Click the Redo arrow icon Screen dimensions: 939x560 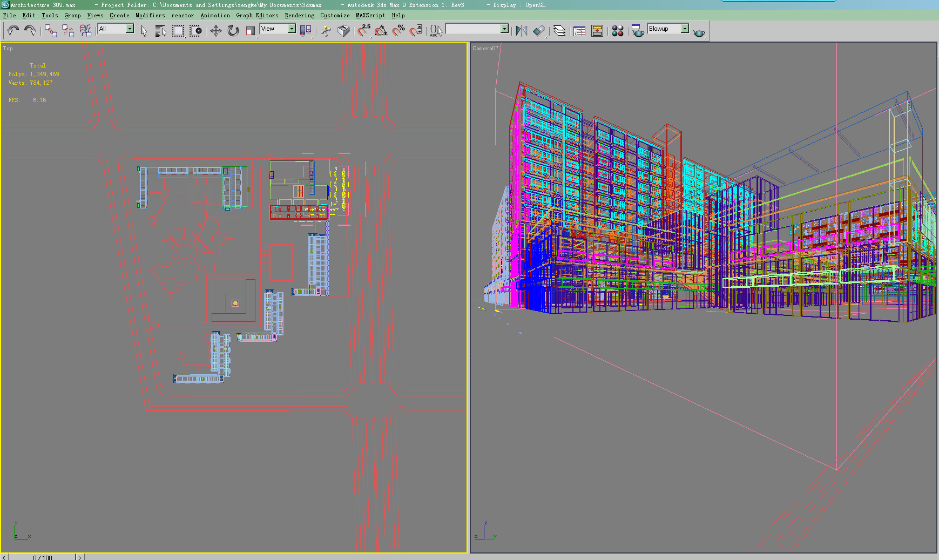30,31
